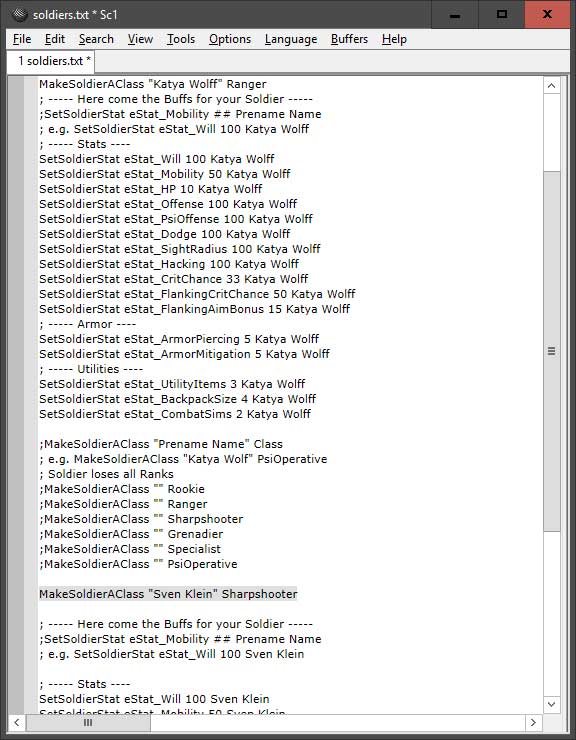Close the soldiers.txt SciTE window
The height and width of the screenshot is (740, 576).
tap(547, 15)
